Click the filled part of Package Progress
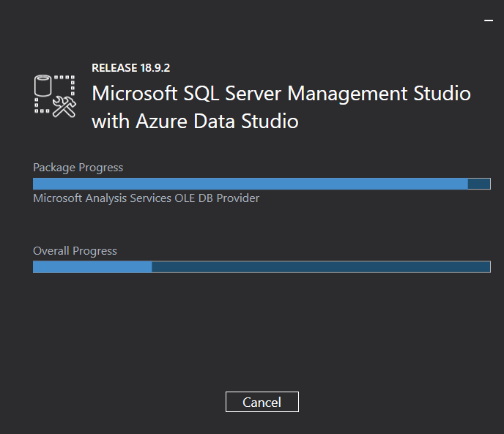 251,184
